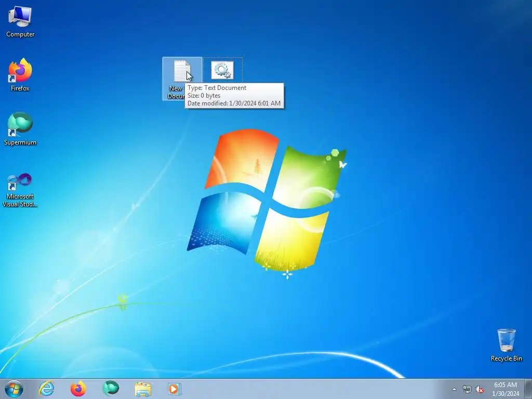This screenshot has height=399, width=532.
Task: Show hidden tray icons arrow
Action: pos(454,389)
